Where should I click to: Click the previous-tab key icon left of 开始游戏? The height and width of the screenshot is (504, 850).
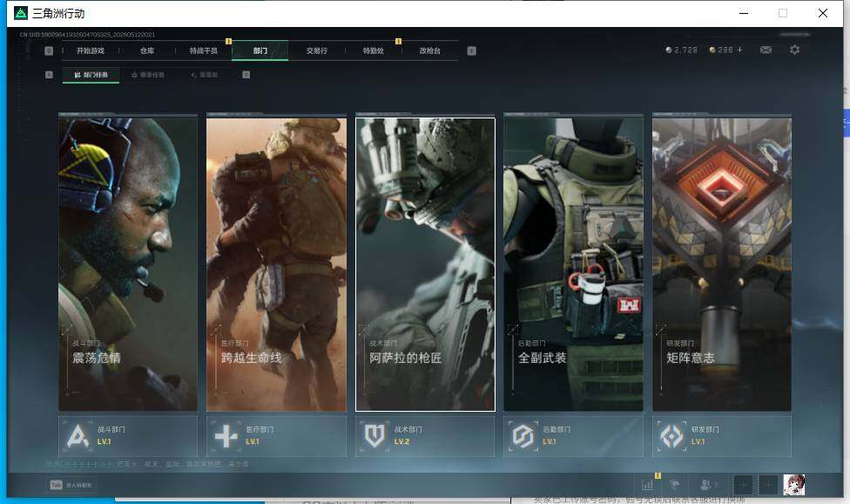pos(49,50)
